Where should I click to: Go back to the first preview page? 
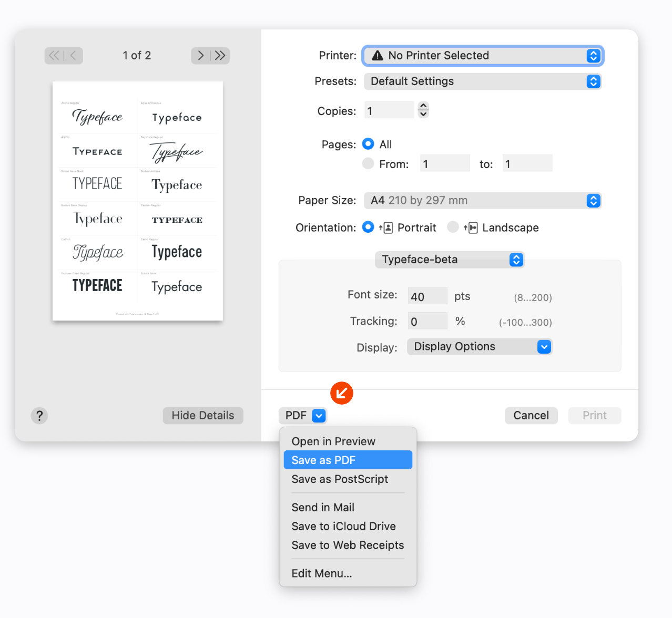point(53,55)
